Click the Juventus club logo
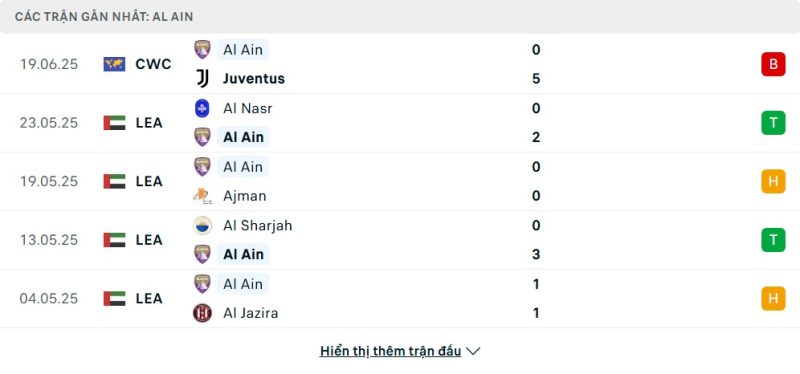This screenshot has width=800, height=374. click(x=203, y=79)
